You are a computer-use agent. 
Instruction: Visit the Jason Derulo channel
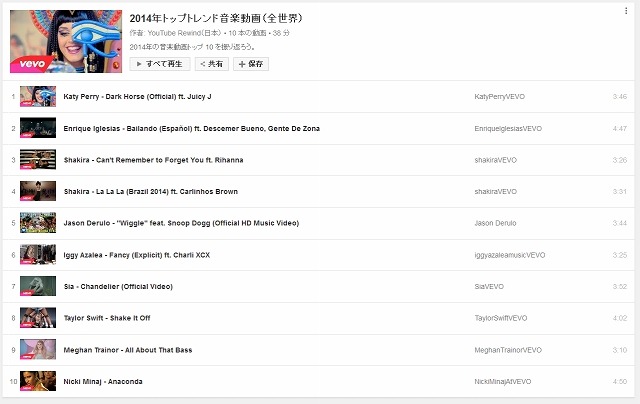click(x=495, y=223)
